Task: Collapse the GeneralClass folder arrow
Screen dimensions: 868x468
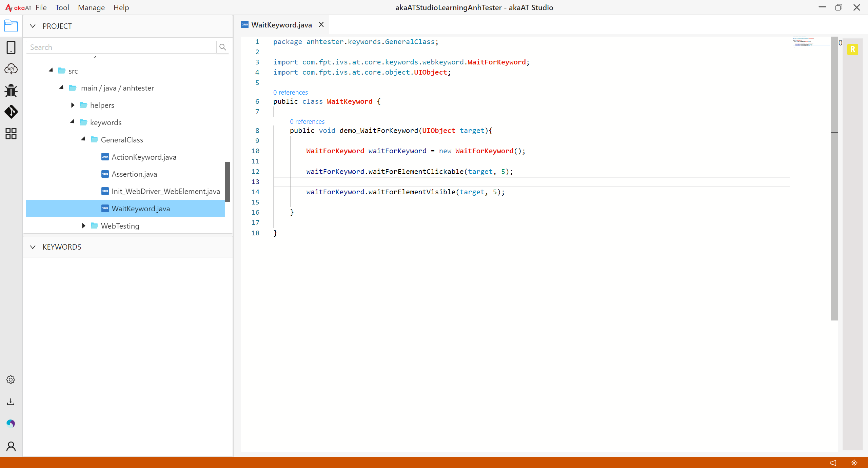Action: (83, 139)
